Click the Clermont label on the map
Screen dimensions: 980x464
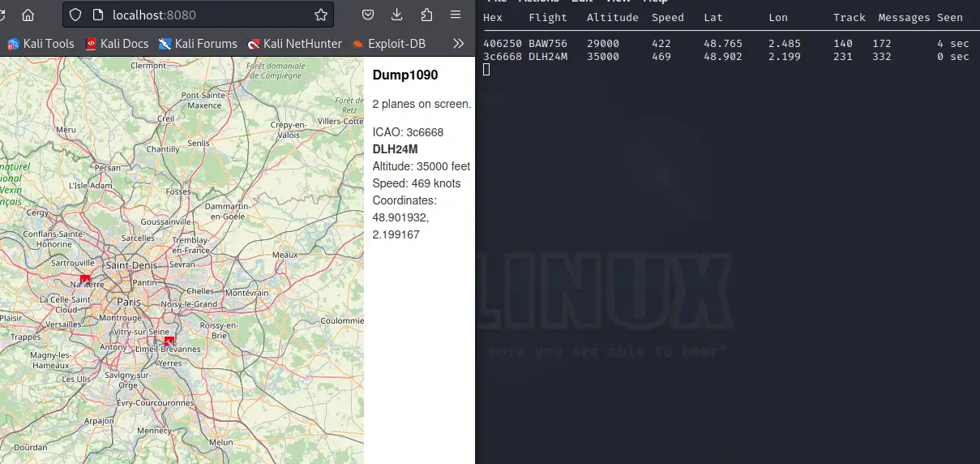point(148,66)
